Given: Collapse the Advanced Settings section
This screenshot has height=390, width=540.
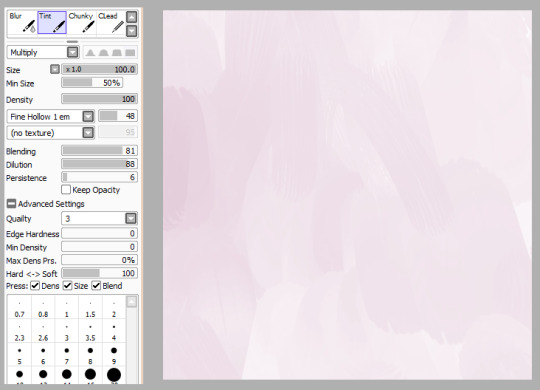Looking at the screenshot, I should [x=11, y=204].
